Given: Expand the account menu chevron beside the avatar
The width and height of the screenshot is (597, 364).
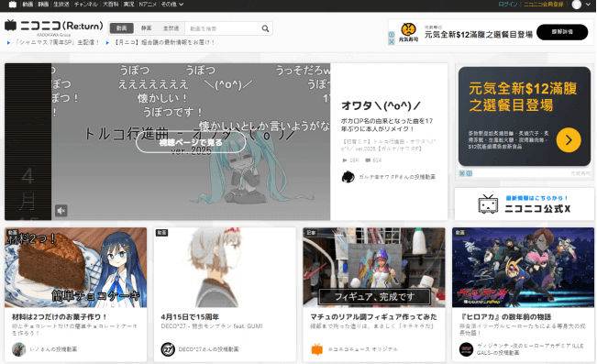Looking at the screenshot, I should point(588,5).
